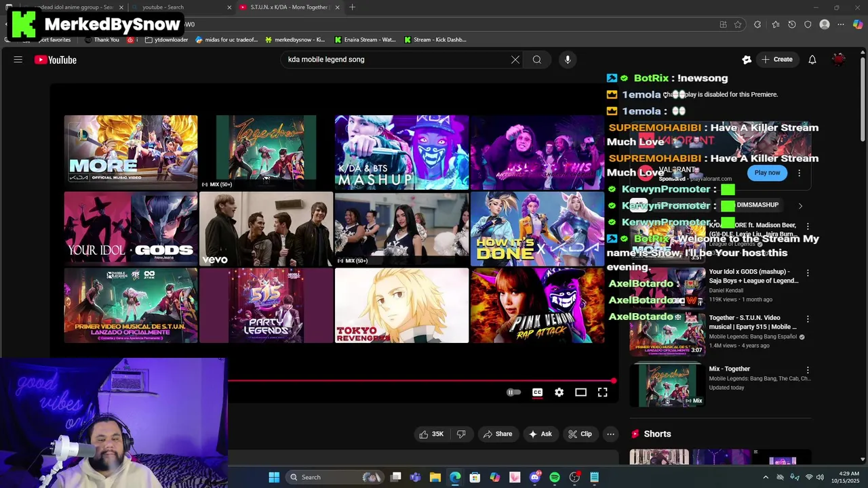Open Discord from the taskbar
868x488 pixels.
coord(534,477)
